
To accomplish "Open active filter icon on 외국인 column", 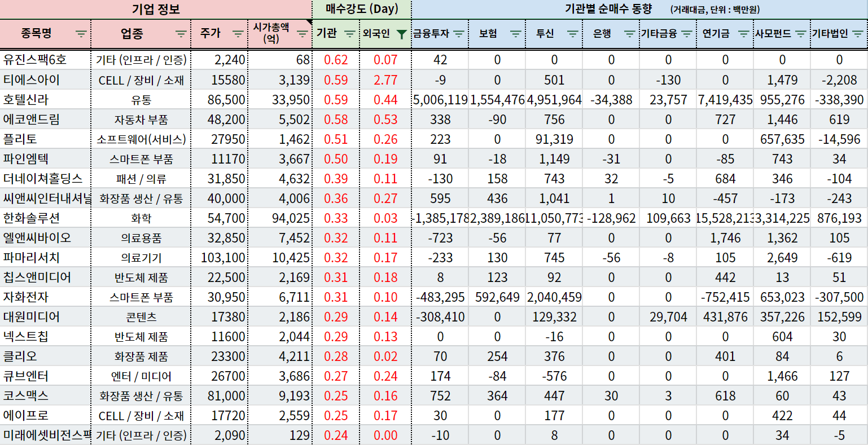I will pyautogui.click(x=401, y=34).
